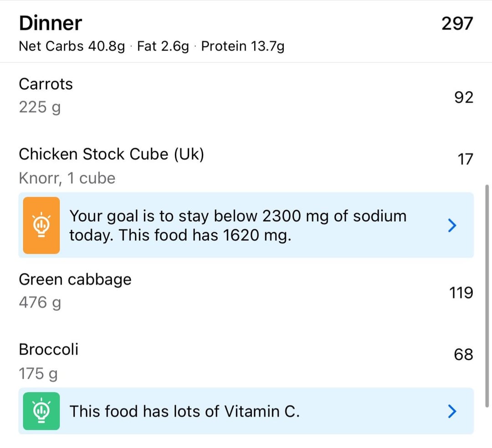Click the sodium goal message text
Viewport: 492px width, 448px height.
tap(238, 225)
